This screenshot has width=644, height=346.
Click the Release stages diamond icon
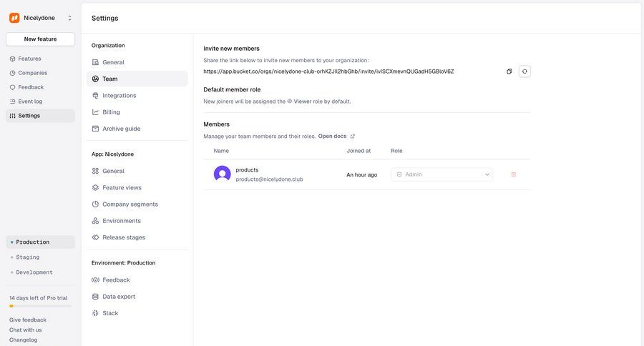click(x=95, y=237)
